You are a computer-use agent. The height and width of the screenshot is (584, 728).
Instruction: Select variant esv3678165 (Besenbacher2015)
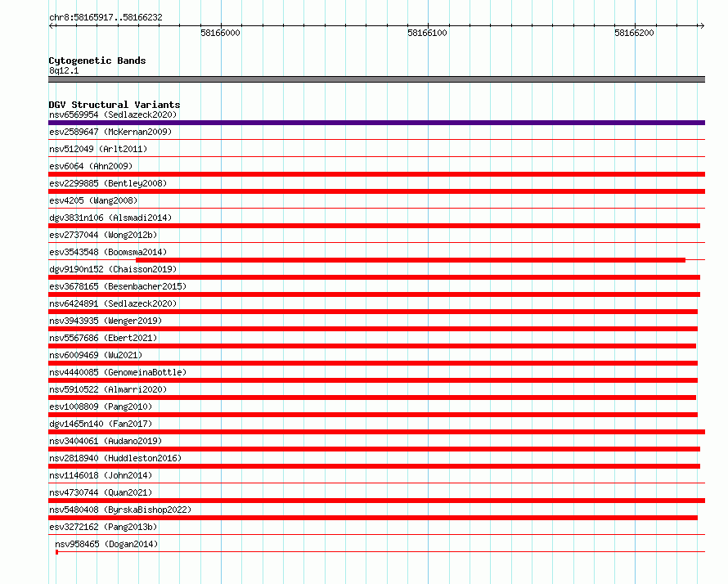pyautogui.click(x=118, y=286)
